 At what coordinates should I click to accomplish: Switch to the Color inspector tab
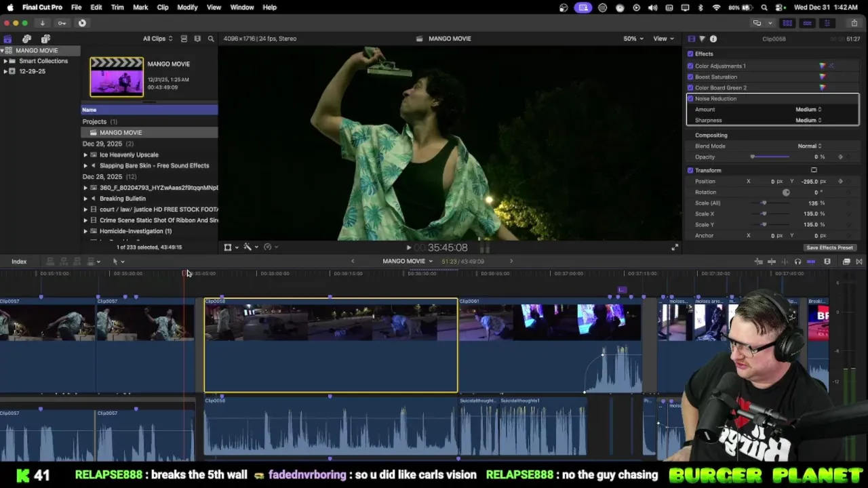point(702,39)
